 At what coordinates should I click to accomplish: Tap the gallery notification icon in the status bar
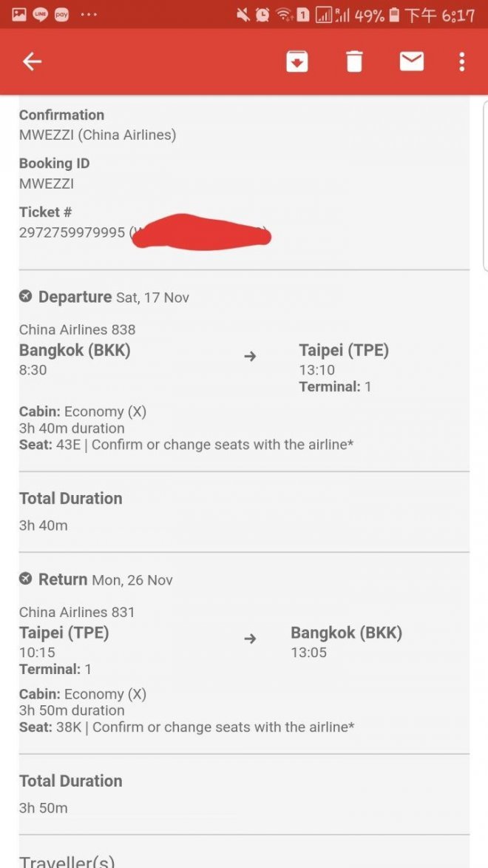(18, 14)
